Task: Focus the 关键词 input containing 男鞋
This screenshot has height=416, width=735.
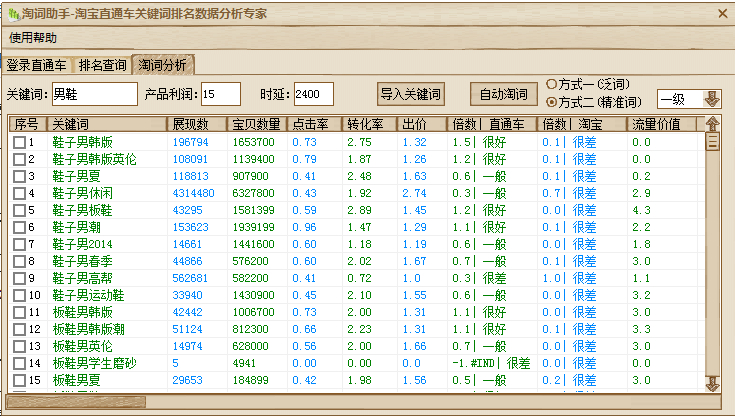Action: point(95,94)
